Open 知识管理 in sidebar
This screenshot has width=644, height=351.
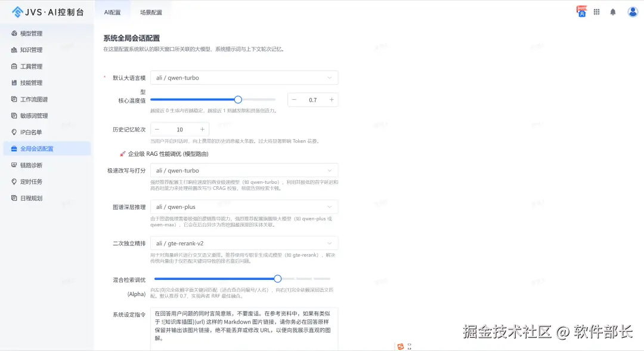point(47,50)
